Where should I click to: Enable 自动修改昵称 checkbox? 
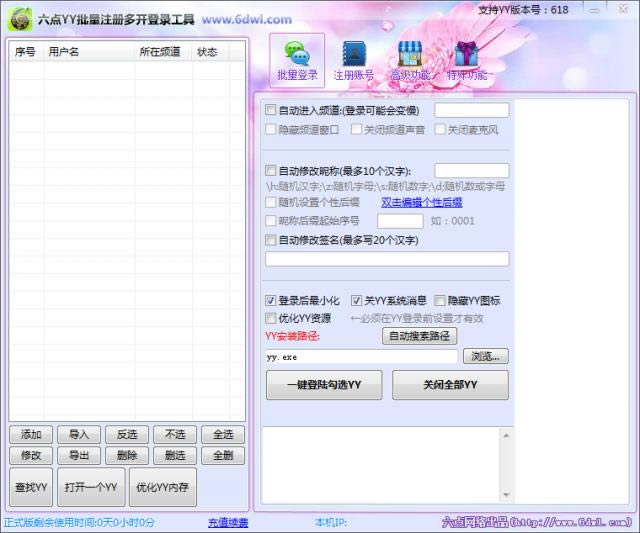point(271,170)
